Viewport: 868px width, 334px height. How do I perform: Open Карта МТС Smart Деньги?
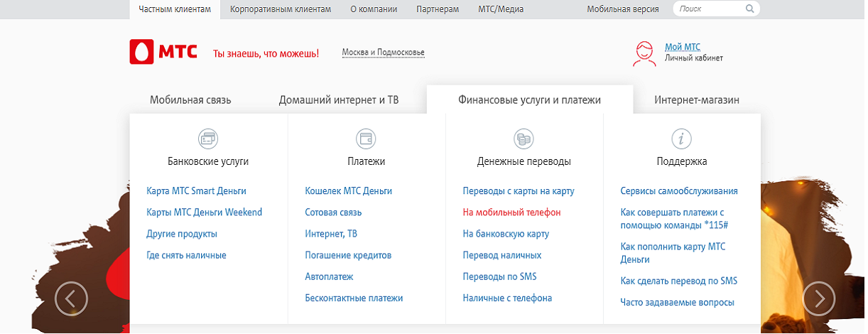pos(196,191)
